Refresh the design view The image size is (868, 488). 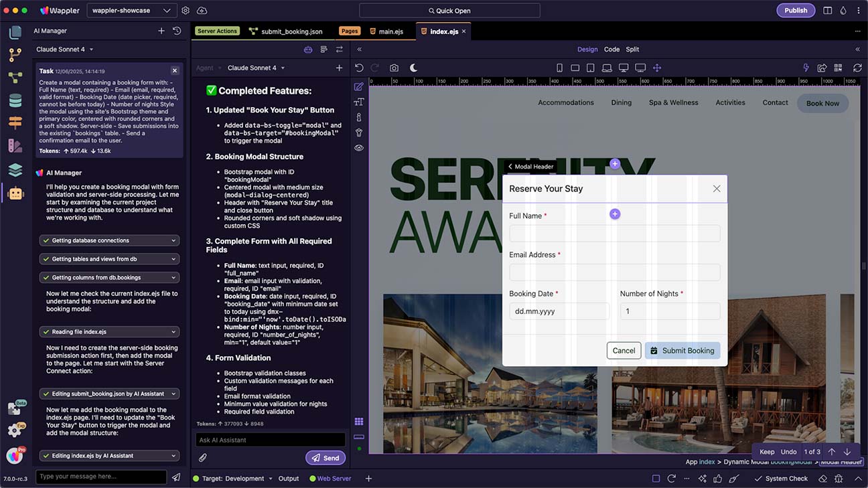click(857, 68)
